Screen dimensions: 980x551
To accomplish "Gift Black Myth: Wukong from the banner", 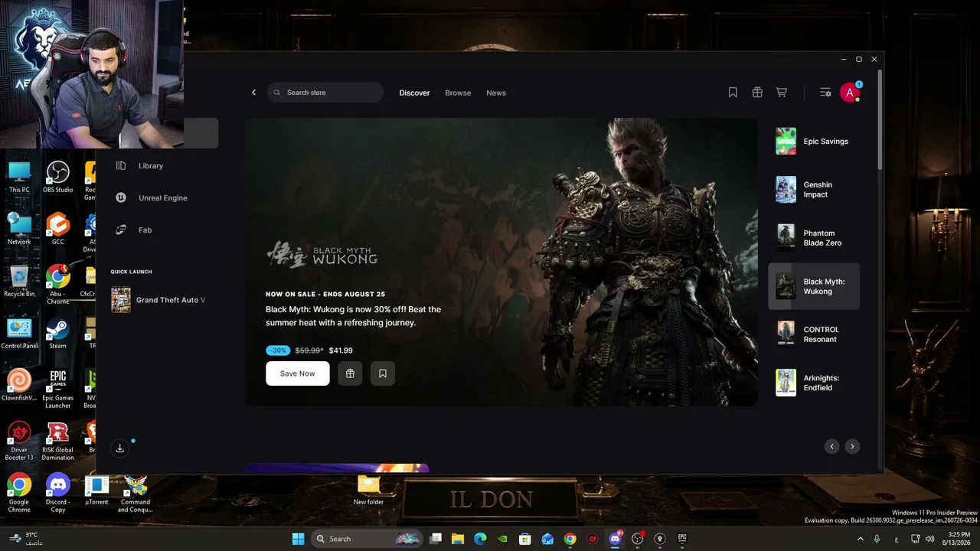I will (350, 373).
